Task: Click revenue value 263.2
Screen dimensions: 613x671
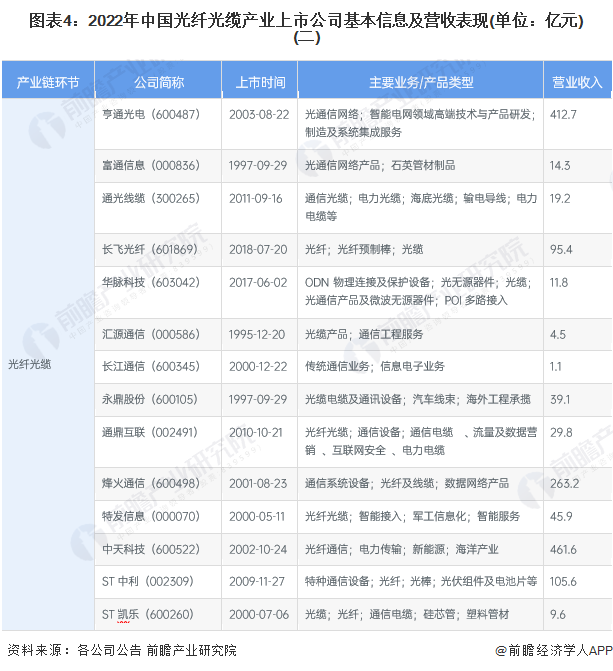Action: click(x=565, y=483)
